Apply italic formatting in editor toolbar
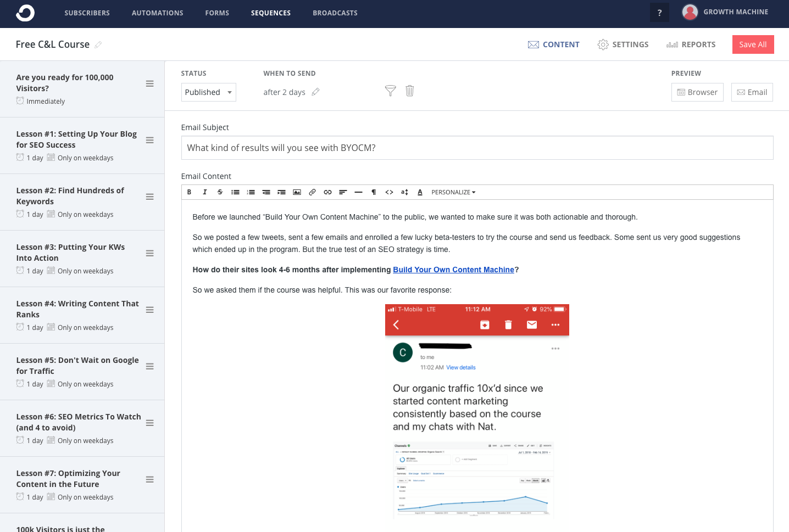 tap(204, 192)
